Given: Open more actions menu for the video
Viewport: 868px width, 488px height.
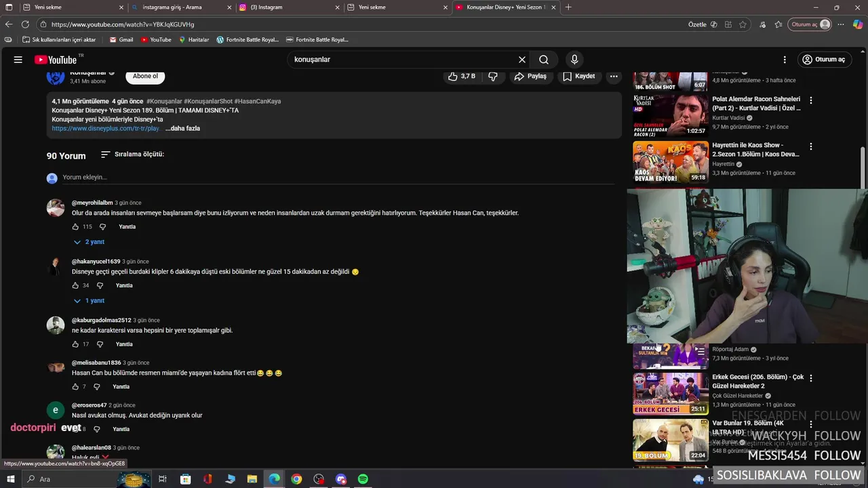Looking at the screenshot, I should pos(614,77).
